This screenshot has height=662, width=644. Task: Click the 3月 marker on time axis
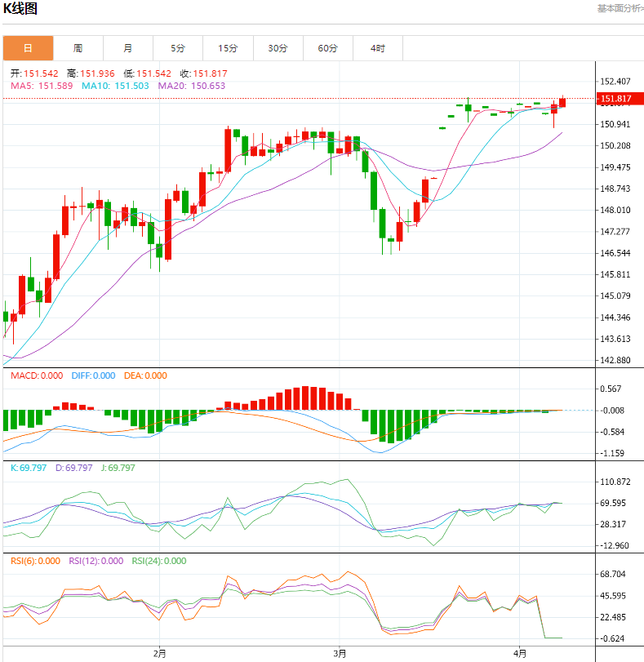point(340,653)
